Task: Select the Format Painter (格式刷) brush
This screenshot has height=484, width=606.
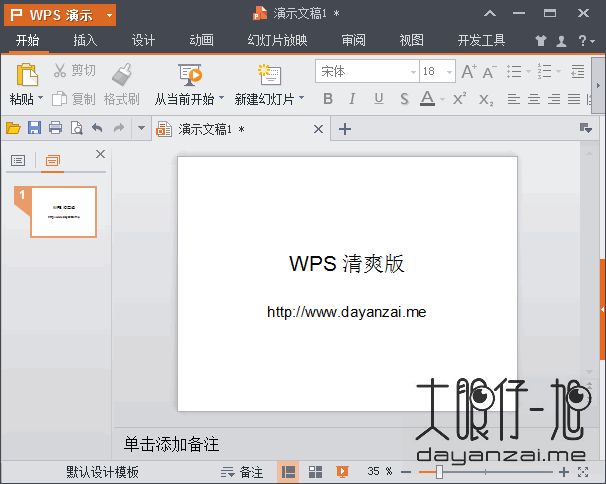Action: click(x=122, y=74)
